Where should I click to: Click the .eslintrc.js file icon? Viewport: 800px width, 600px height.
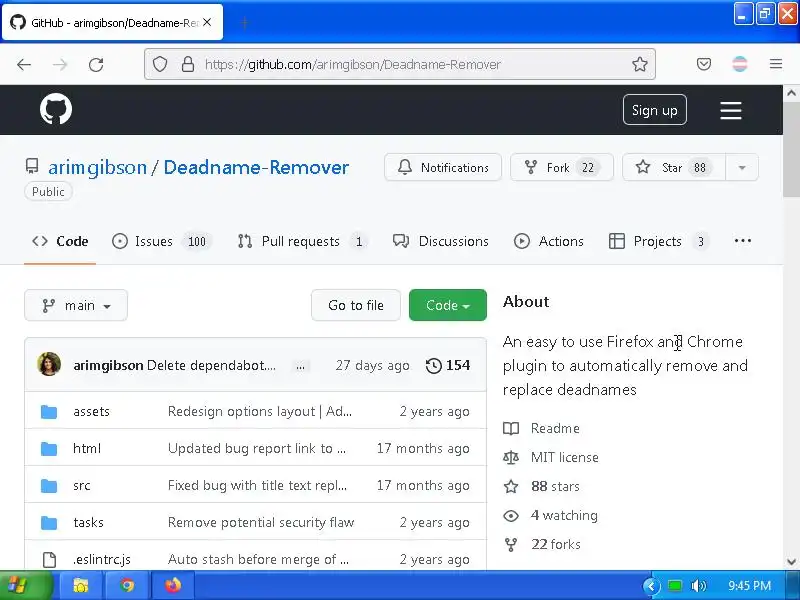tap(49, 559)
